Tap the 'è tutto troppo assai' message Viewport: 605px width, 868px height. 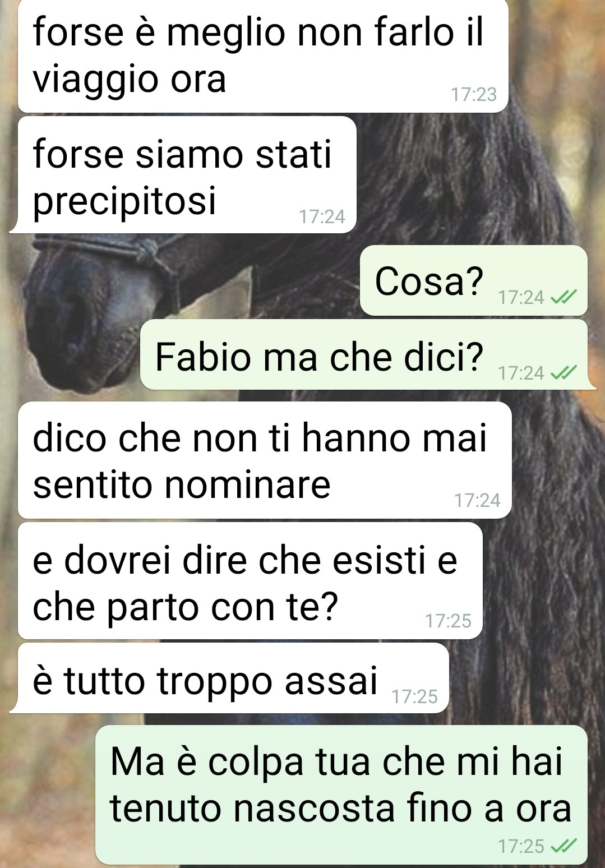(x=233, y=678)
